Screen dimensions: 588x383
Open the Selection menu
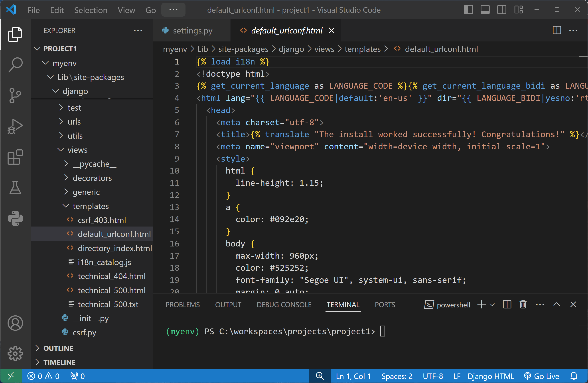pyautogui.click(x=91, y=10)
